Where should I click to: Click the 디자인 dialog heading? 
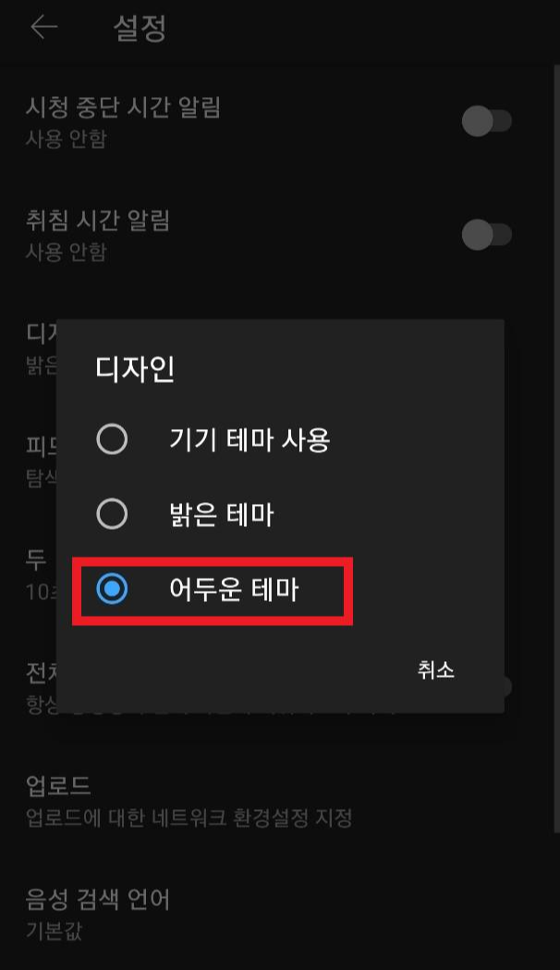click(135, 369)
